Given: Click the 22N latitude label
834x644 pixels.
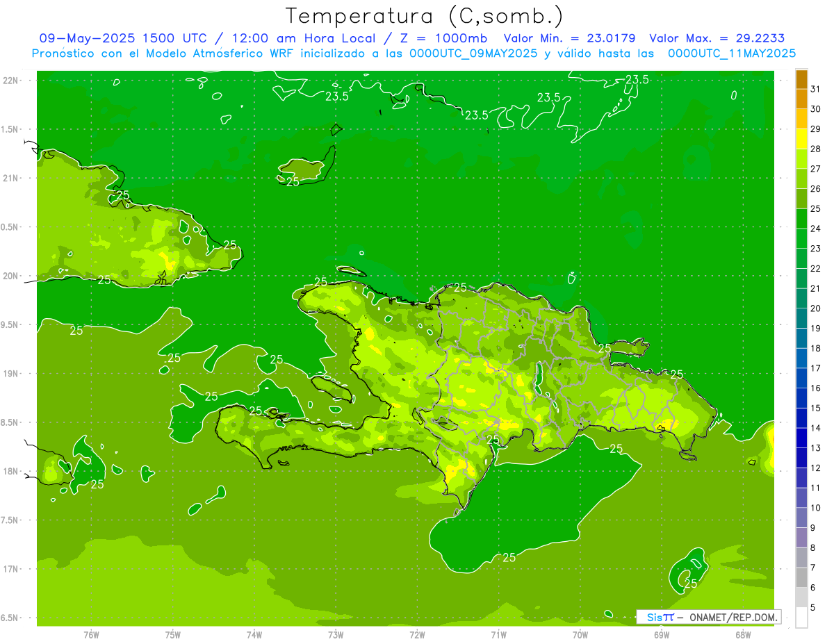Looking at the screenshot, I should [10, 80].
